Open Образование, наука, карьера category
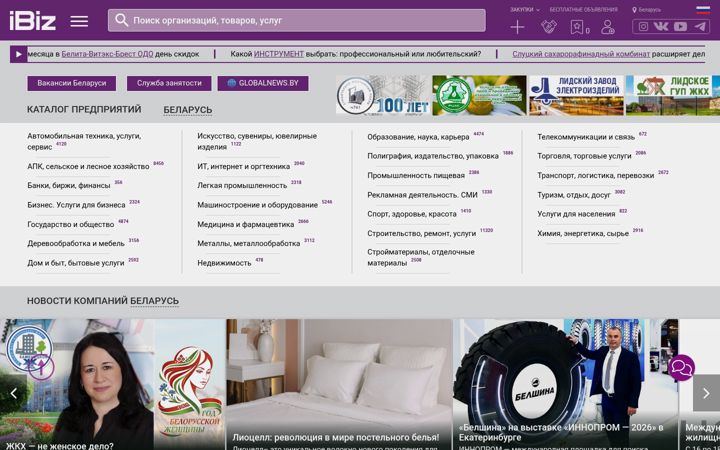 (x=418, y=137)
